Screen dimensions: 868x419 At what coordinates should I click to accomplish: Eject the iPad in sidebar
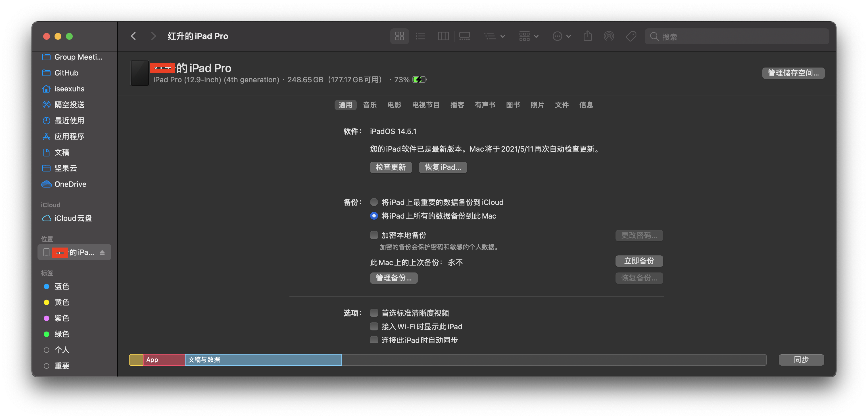click(x=102, y=252)
